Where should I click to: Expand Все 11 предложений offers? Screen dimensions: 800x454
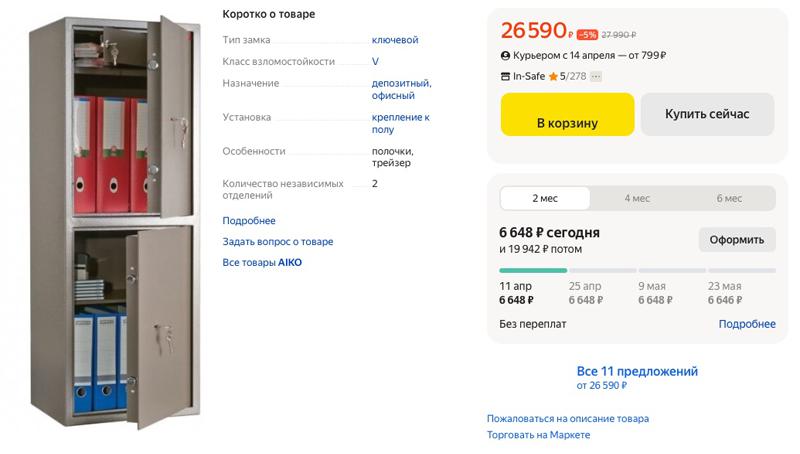(637, 371)
